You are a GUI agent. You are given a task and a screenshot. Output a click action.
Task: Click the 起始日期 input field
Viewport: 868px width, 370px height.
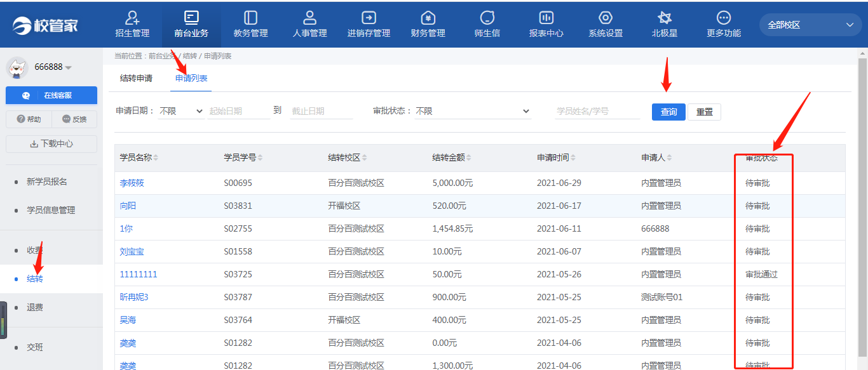pos(239,111)
